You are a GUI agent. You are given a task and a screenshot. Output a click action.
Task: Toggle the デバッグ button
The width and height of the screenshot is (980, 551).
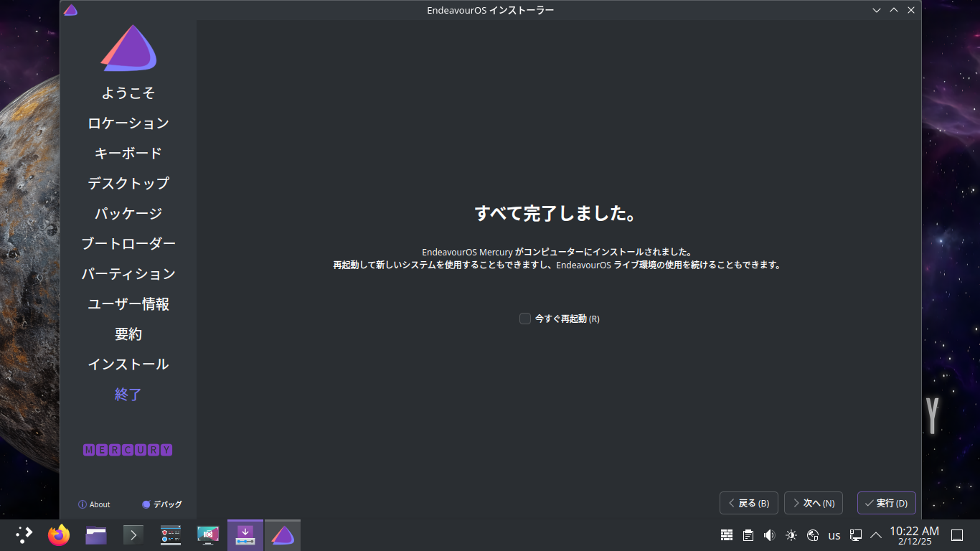pyautogui.click(x=162, y=504)
